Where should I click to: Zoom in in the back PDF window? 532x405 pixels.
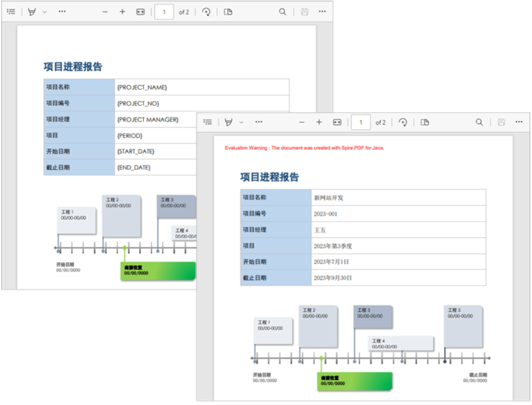(x=122, y=12)
